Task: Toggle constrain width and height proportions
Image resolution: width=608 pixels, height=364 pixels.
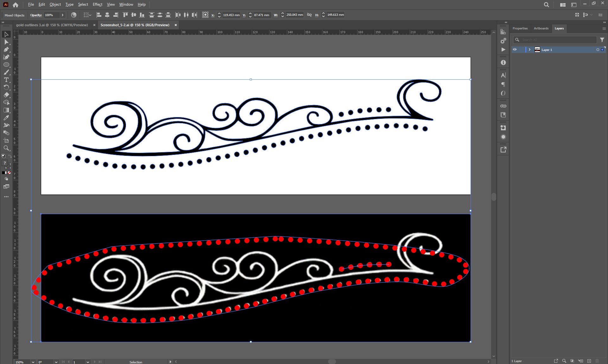Action: click(309, 15)
